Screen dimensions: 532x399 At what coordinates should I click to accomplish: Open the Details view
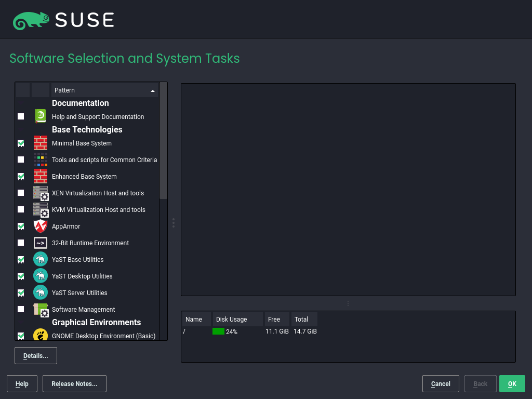(36, 356)
